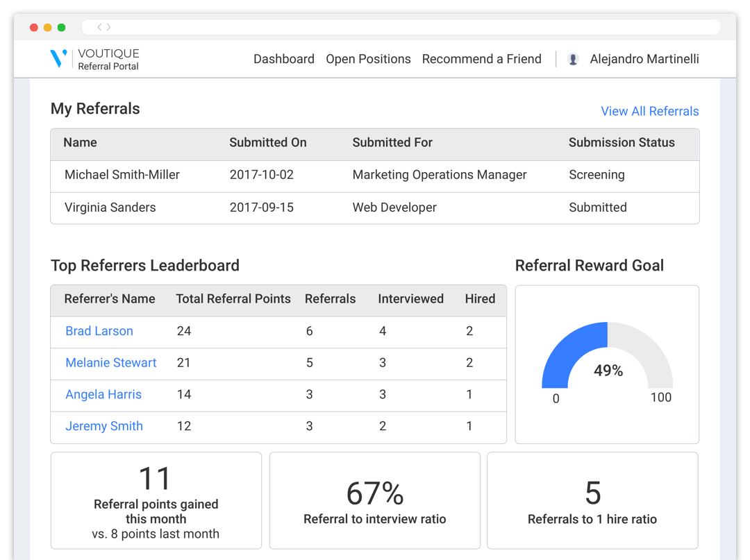
Task: Click the Interviewed column header
Action: [x=411, y=298]
